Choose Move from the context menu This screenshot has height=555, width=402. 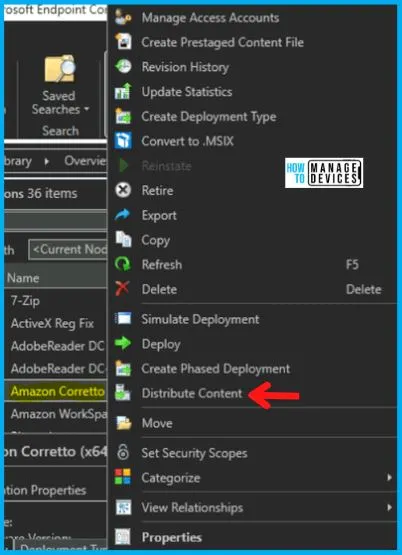pos(157,423)
